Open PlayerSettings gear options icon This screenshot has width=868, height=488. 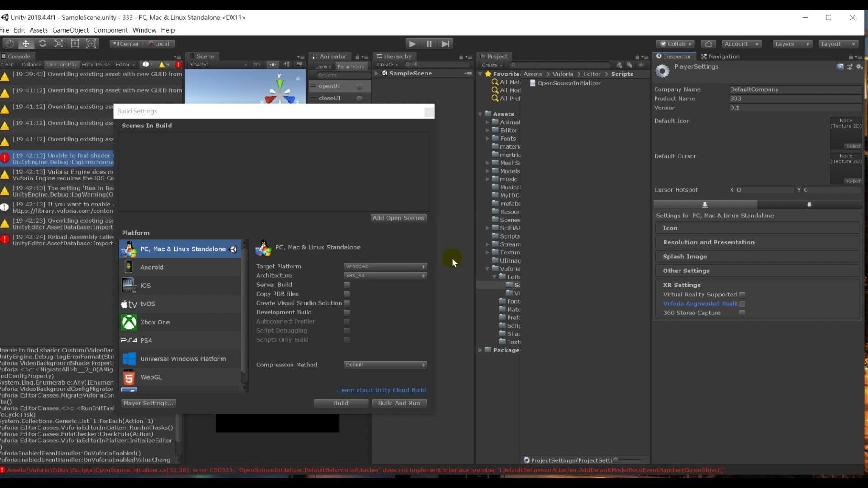[x=859, y=66]
